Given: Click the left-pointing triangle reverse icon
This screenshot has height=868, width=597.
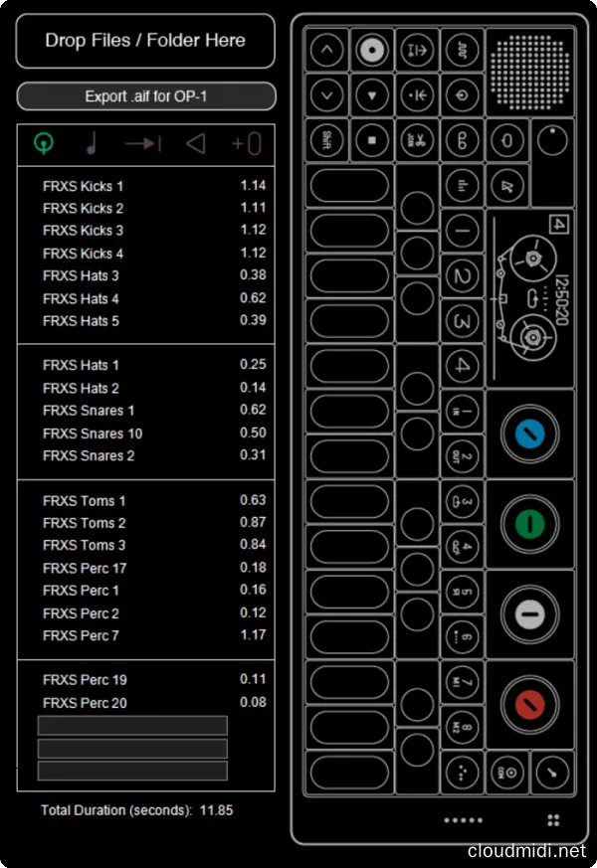Looking at the screenshot, I should [196, 143].
